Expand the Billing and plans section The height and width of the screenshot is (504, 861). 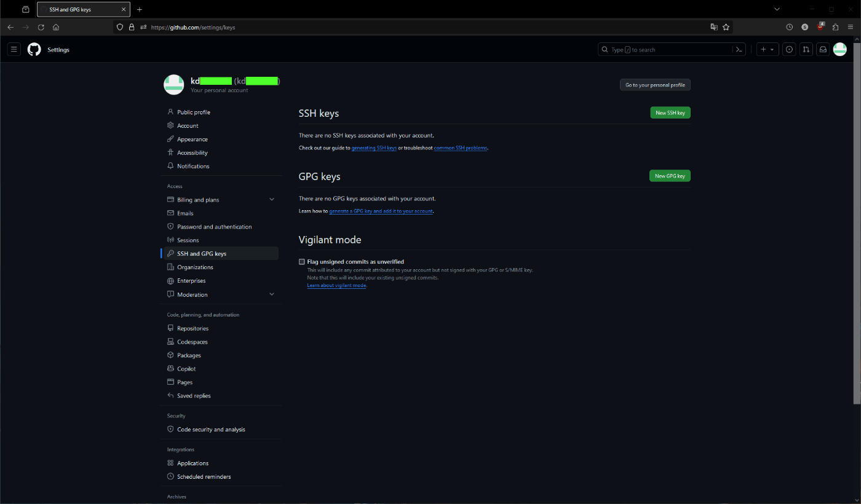[272, 200]
